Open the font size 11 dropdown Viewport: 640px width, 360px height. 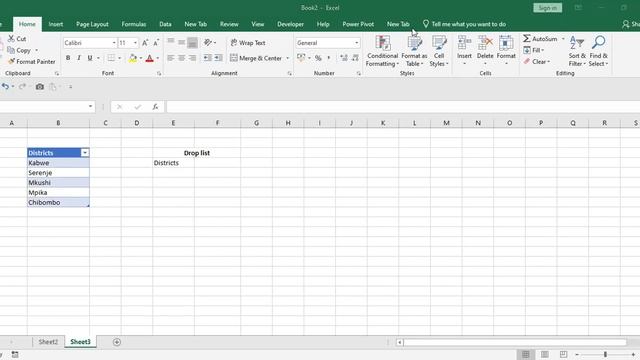(x=135, y=43)
